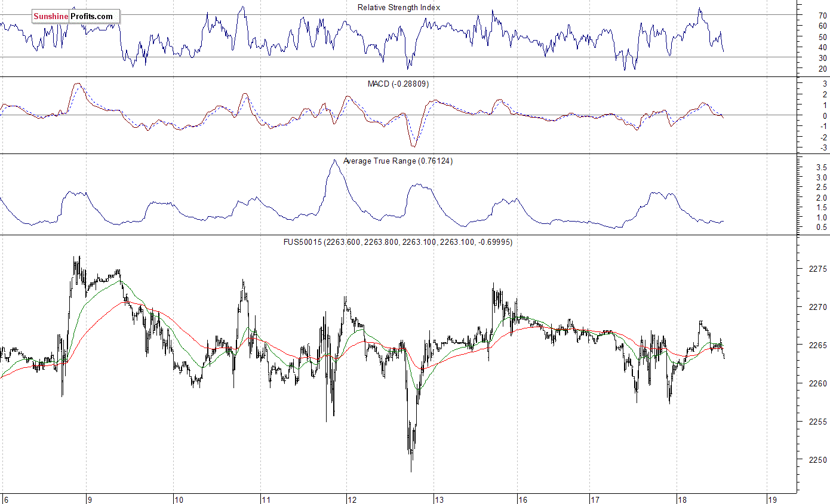Click the date label 17 on the time axis
The image size is (830, 504).
pyautogui.click(x=595, y=499)
